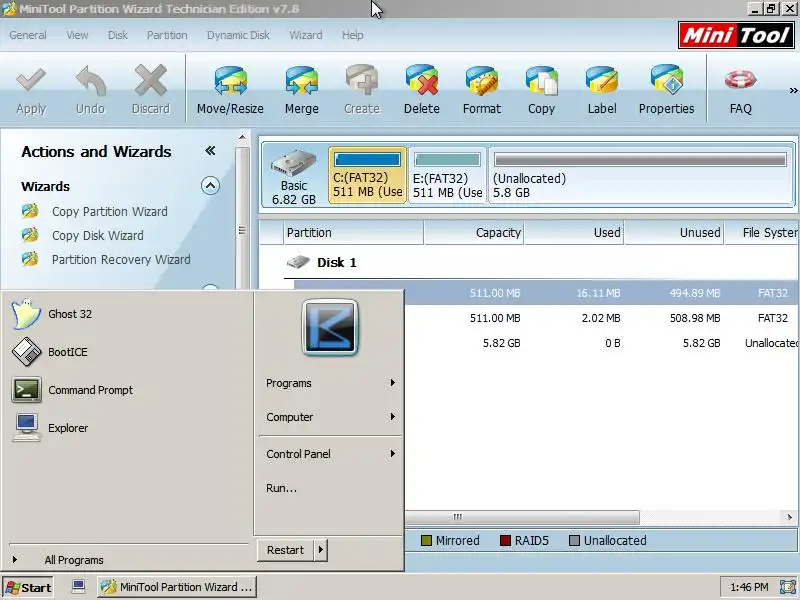Viewport: 800px width, 600px height.
Task: Collapse the Actions and Wizards panel
Action: tap(210, 151)
